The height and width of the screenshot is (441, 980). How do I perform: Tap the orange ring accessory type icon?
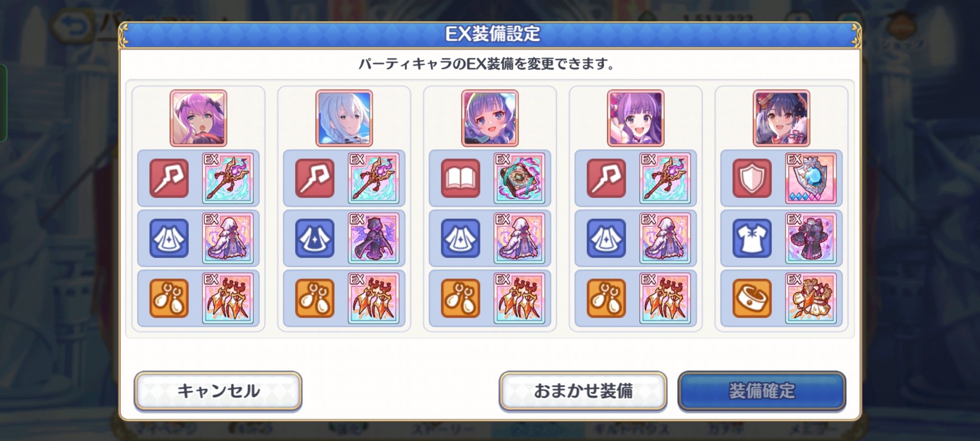(x=752, y=298)
